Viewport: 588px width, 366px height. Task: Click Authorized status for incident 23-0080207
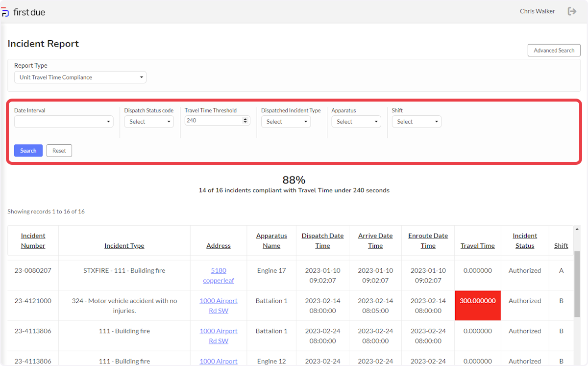tap(525, 270)
